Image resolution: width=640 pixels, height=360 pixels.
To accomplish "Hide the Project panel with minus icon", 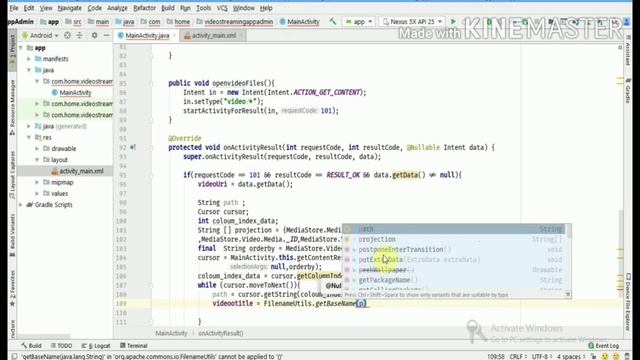I will tap(107, 36).
